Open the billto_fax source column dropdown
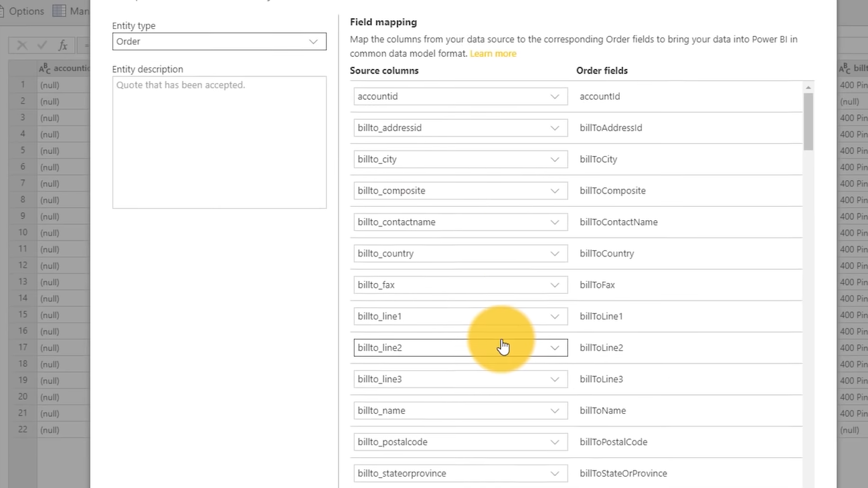Screen dimensions: 868x488 coord(460,285)
